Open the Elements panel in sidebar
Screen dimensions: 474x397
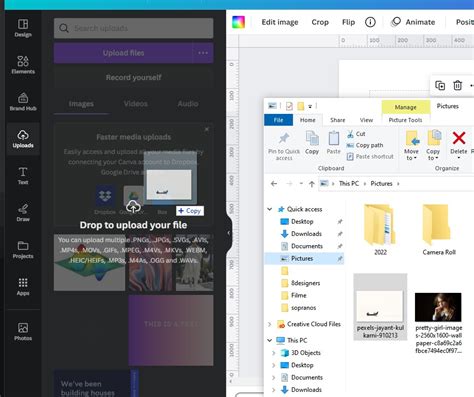pyautogui.click(x=23, y=65)
